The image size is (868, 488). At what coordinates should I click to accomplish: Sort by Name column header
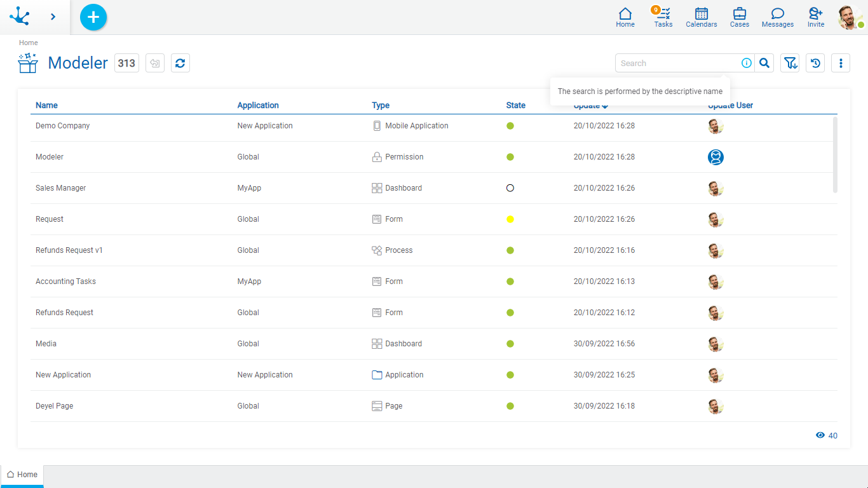(46, 105)
